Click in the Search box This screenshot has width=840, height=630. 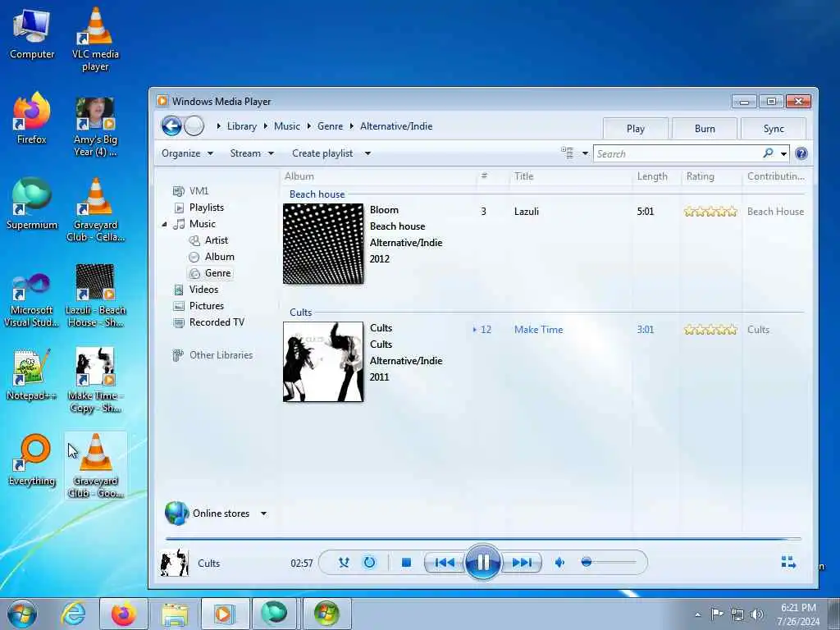pos(678,153)
